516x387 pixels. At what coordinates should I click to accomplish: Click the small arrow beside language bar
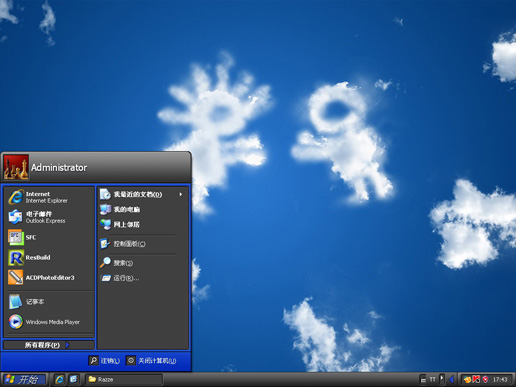[442, 379]
